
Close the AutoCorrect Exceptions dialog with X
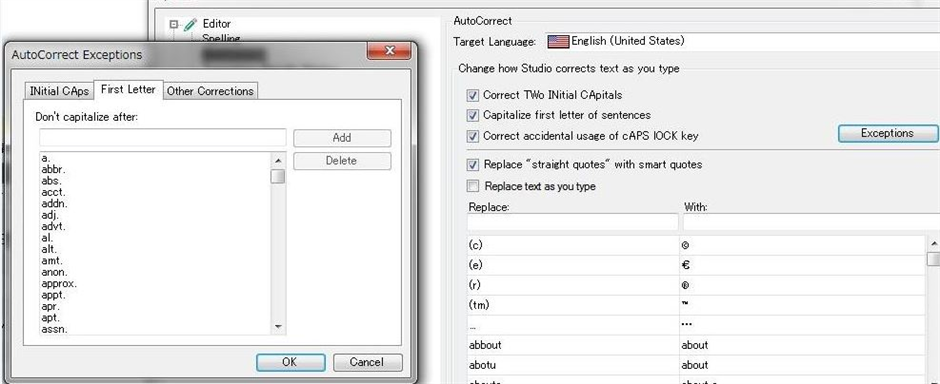pyautogui.click(x=388, y=51)
